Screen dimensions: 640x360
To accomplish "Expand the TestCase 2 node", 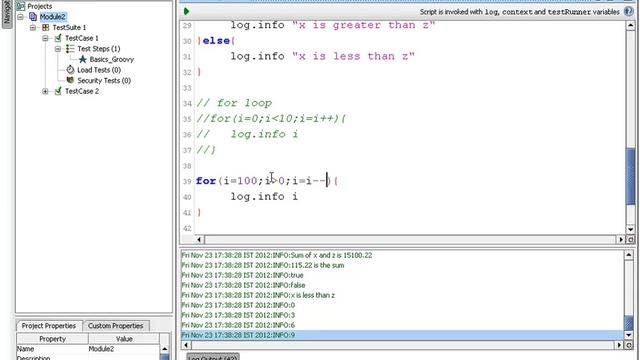I will pyautogui.click(x=45, y=91).
